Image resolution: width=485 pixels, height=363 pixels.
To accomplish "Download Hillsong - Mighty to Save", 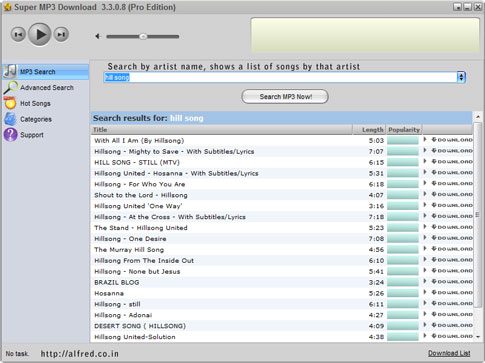I will tap(452, 151).
